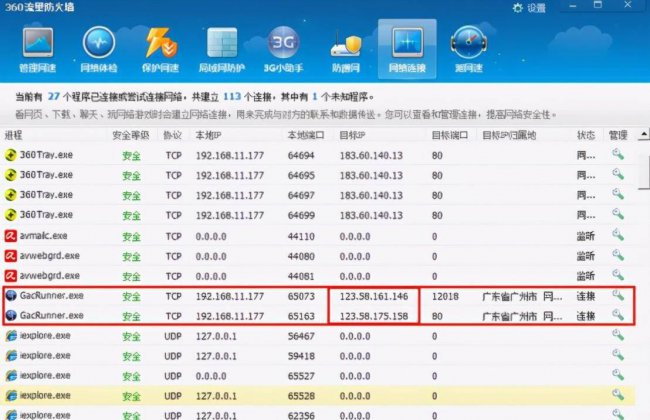Screen dimensions: 650x420
Task: Click manage magnifier for avwebgrd.exe port 44080
Action: (618, 255)
